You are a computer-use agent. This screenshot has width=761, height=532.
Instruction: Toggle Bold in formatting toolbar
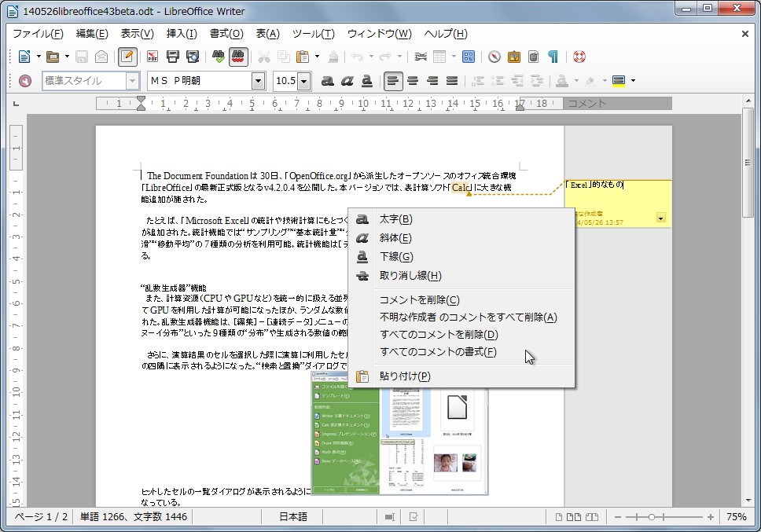pos(328,81)
